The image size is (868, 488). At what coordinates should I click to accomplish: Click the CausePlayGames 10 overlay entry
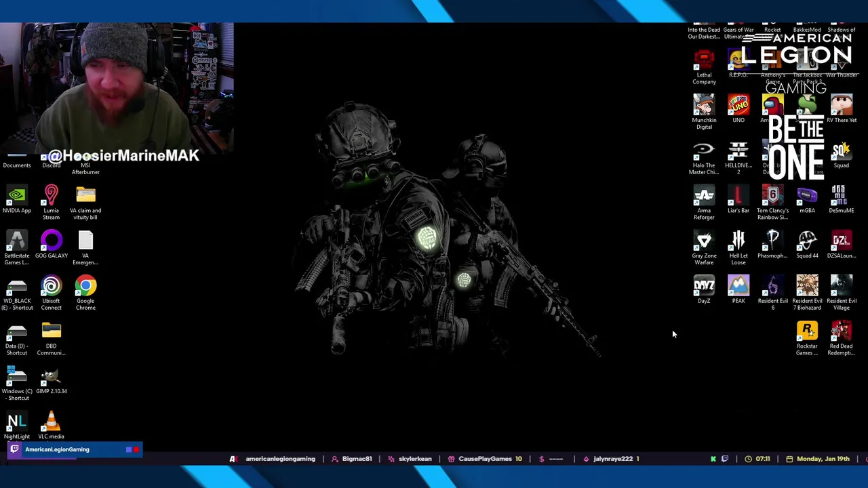click(485, 459)
